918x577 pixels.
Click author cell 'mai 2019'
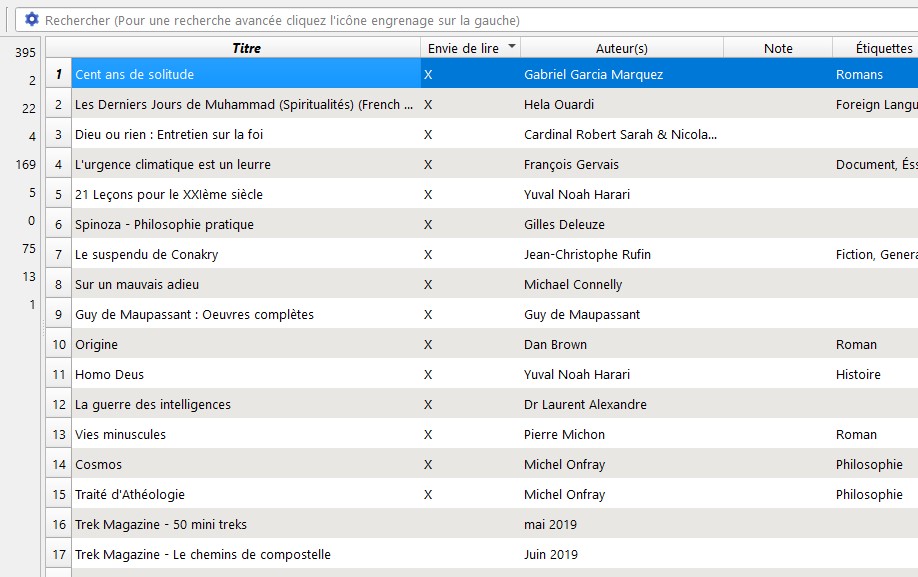pyautogui.click(x=550, y=524)
